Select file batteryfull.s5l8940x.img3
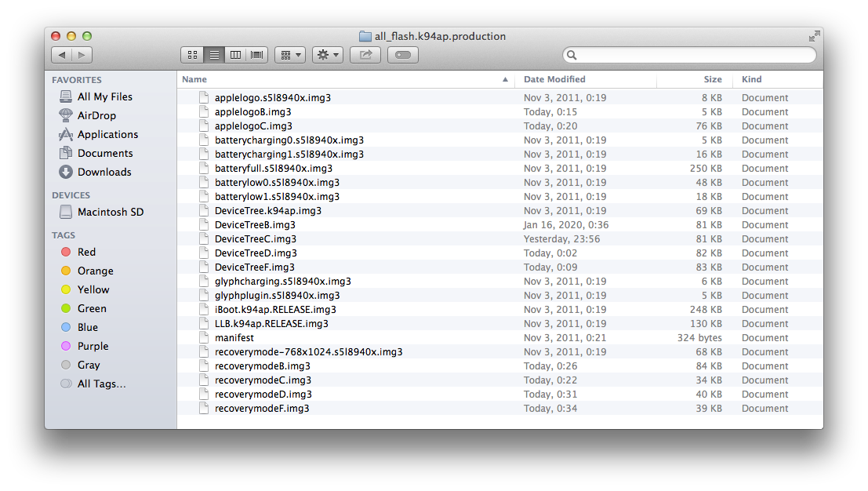The width and height of the screenshot is (868, 491). (x=500, y=169)
